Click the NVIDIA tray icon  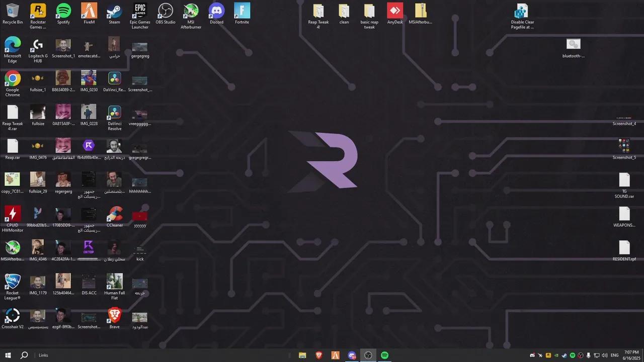tap(556, 355)
